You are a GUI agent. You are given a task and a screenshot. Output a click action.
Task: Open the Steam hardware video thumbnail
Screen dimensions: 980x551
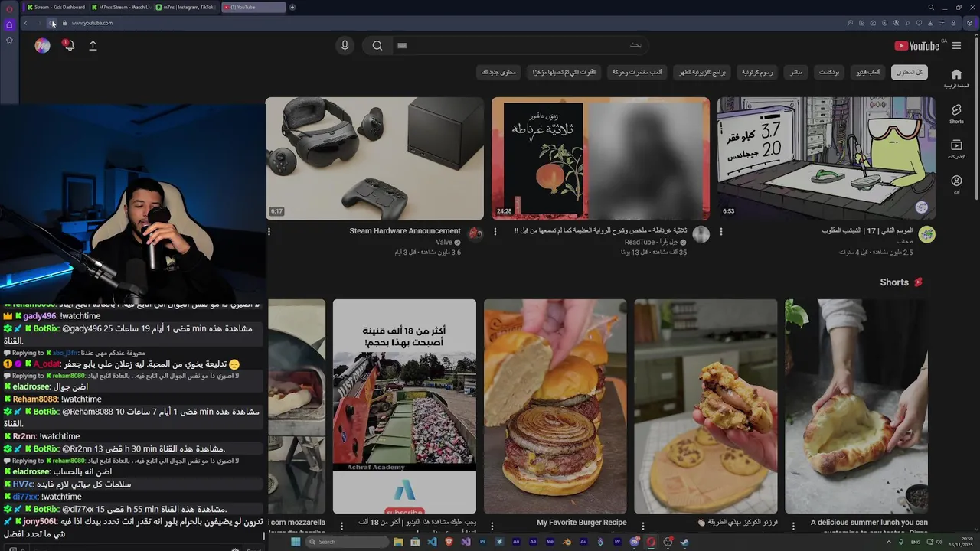pos(375,158)
